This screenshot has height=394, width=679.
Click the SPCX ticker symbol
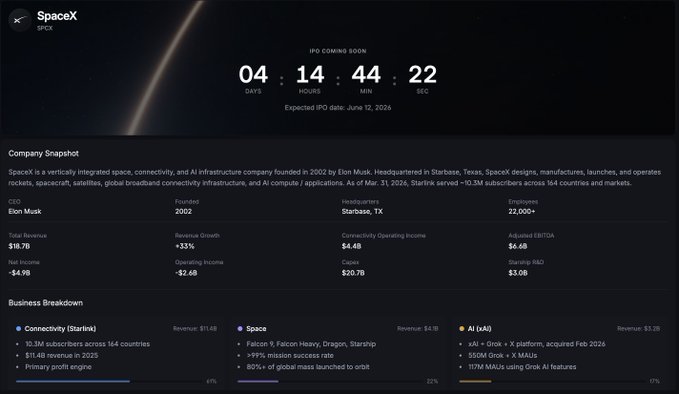tap(45, 28)
